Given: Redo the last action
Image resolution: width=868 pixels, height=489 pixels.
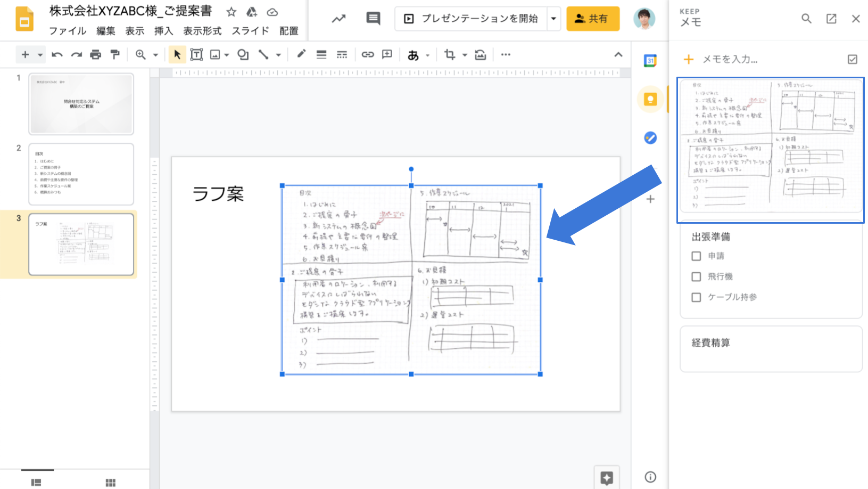Looking at the screenshot, I should pyautogui.click(x=76, y=54).
